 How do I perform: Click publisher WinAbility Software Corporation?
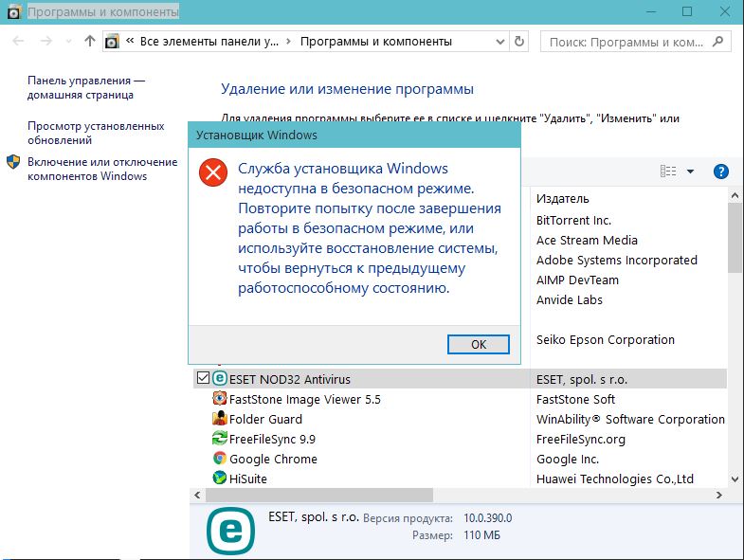click(630, 419)
